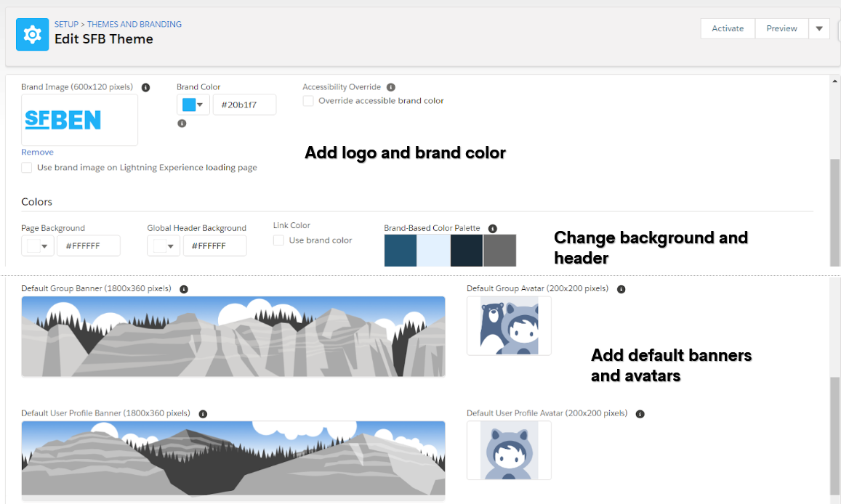841x504 pixels.
Task: Open the Brand Color picker dropdown
Action: (x=193, y=105)
